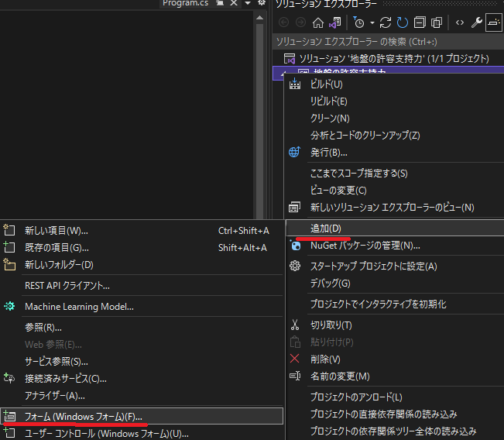Image resolution: width=504 pixels, height=440 pixels.
Task: Click the sync/refresh icon in Solution Explorer
Action: 386,22
